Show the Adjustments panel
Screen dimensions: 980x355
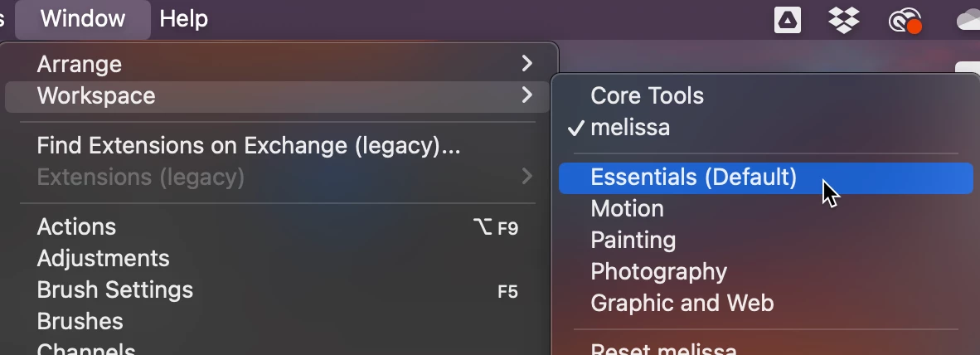(x=103, y=259)
